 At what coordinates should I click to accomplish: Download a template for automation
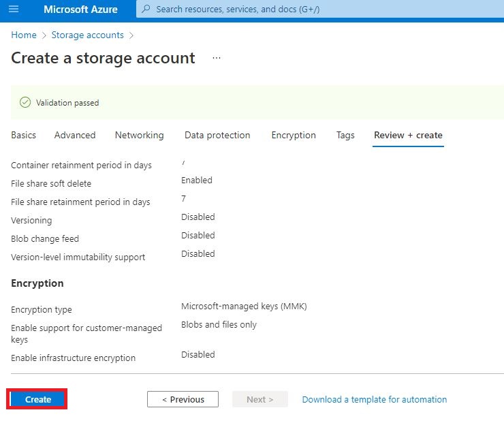375,399
